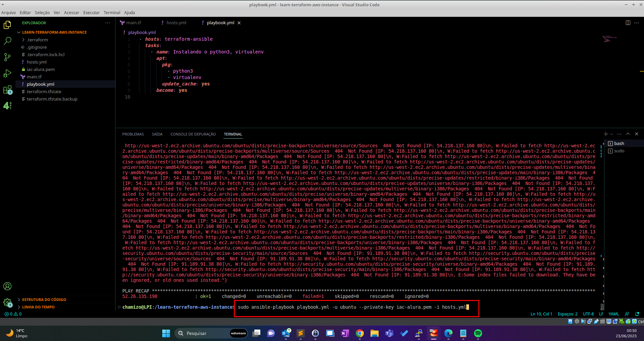Open the Manage gear icon
The height and width of the screenshot is (341, 644).
click(x=7, y=303)
